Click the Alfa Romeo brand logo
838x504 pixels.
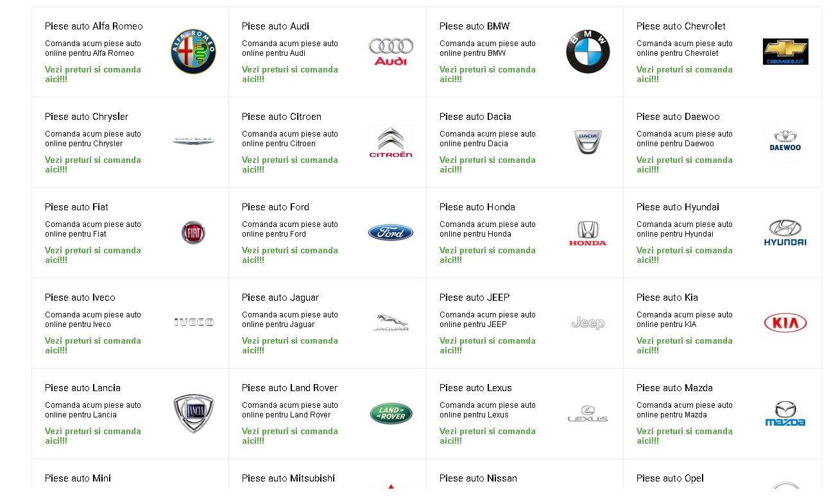[x=193, y=51]
